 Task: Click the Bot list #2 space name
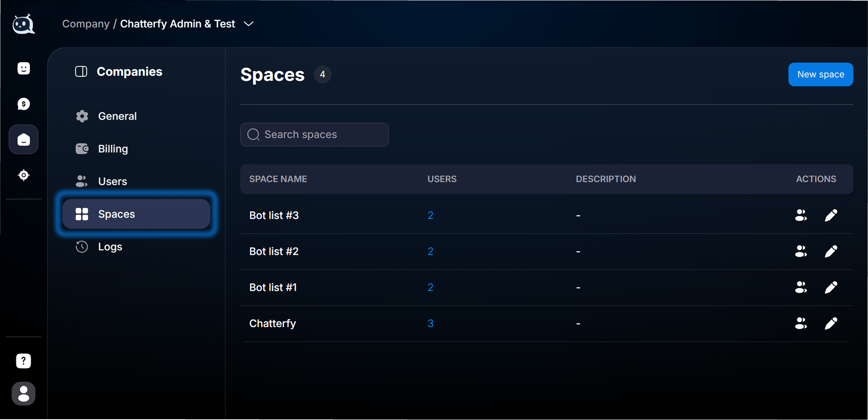click(274, 251)
